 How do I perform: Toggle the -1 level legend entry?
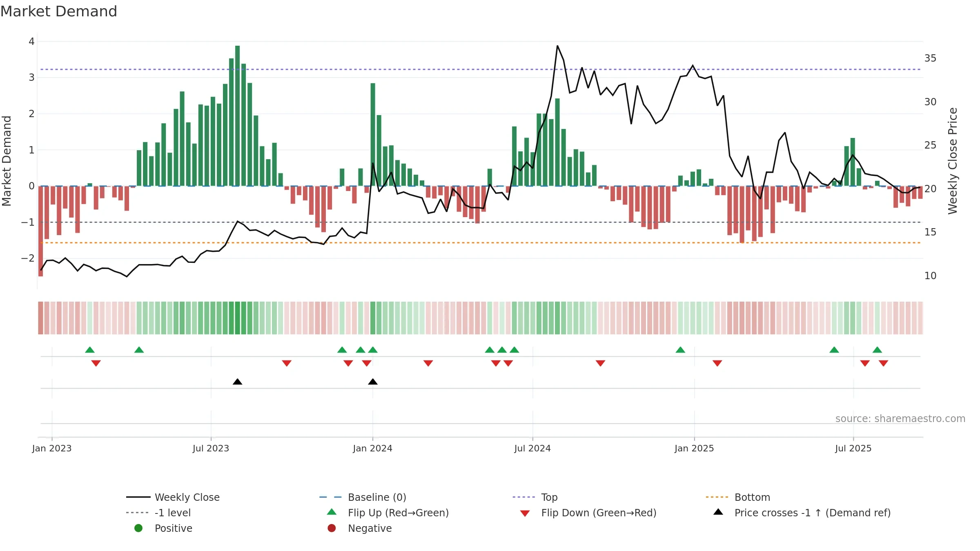click(x=158, y=513)
